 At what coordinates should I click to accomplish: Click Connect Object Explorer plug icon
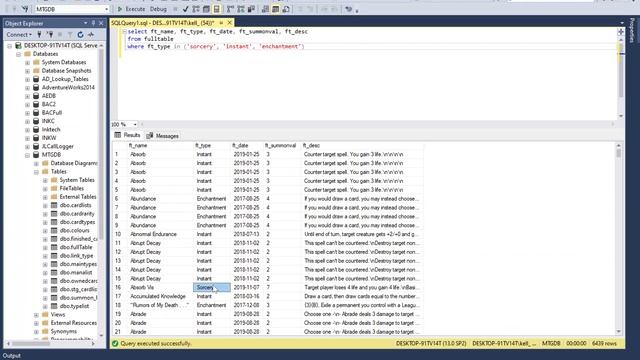pyautogui.click(x=40, y=35)
